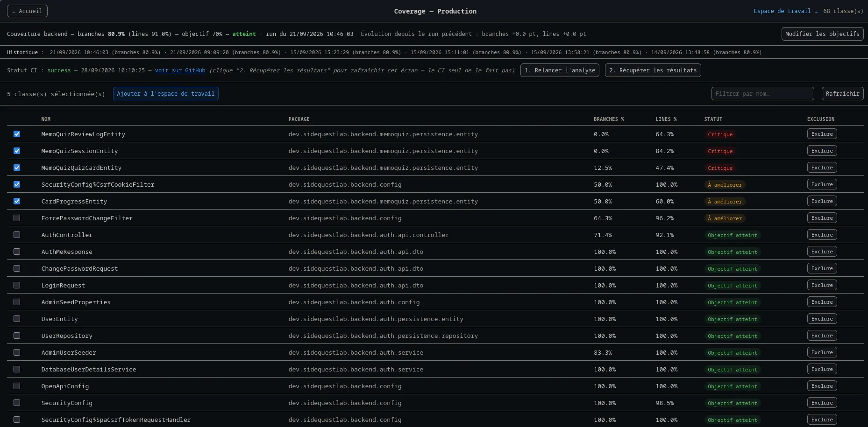Select the UserEntity row checkbox
The height and width of the screenshot is (427, 868).
pos(17,319)
